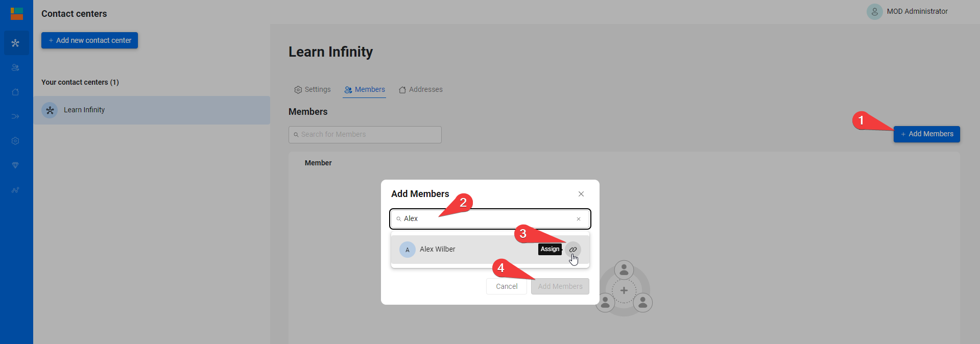Open MOD Administrator profile avatar
980x344 pixels.
(x=874, y=12)
